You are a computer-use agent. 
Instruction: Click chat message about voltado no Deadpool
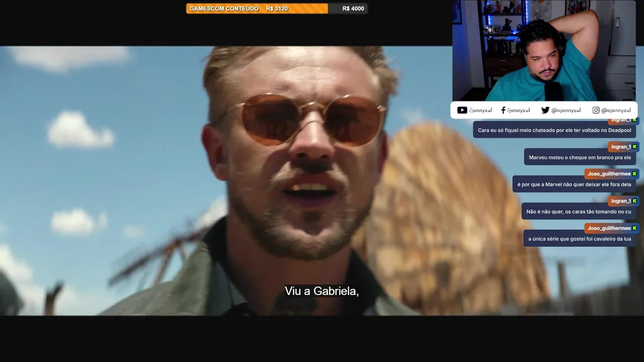[x=554, y=130]
